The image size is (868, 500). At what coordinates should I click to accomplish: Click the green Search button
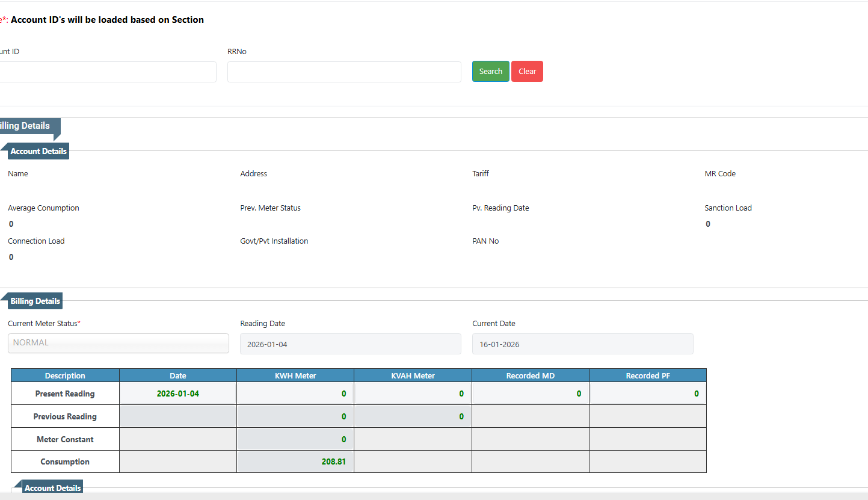(490, 71)
